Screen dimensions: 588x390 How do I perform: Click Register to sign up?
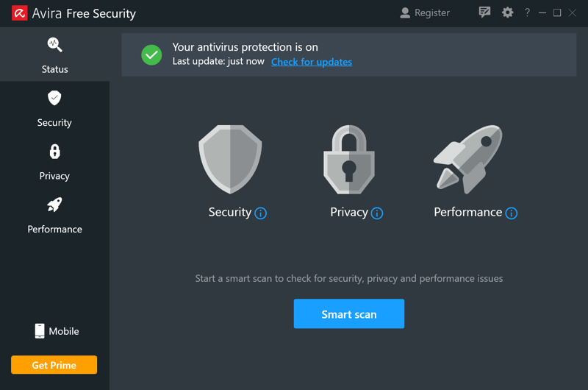click(x=425, y=13)
